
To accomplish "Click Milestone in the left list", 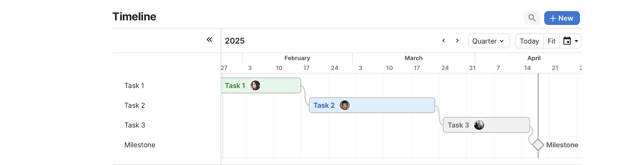I will (140, 145).
